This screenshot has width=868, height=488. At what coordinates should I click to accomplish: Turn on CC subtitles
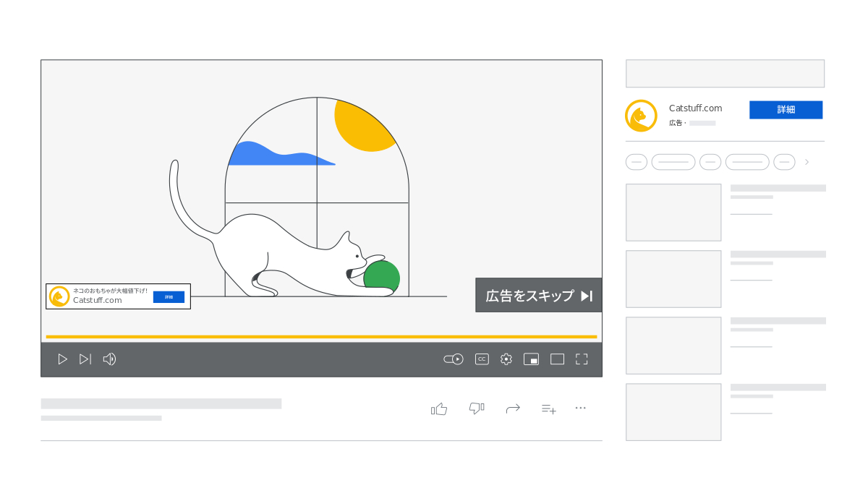pyautogui.click(x=482, y=359)
